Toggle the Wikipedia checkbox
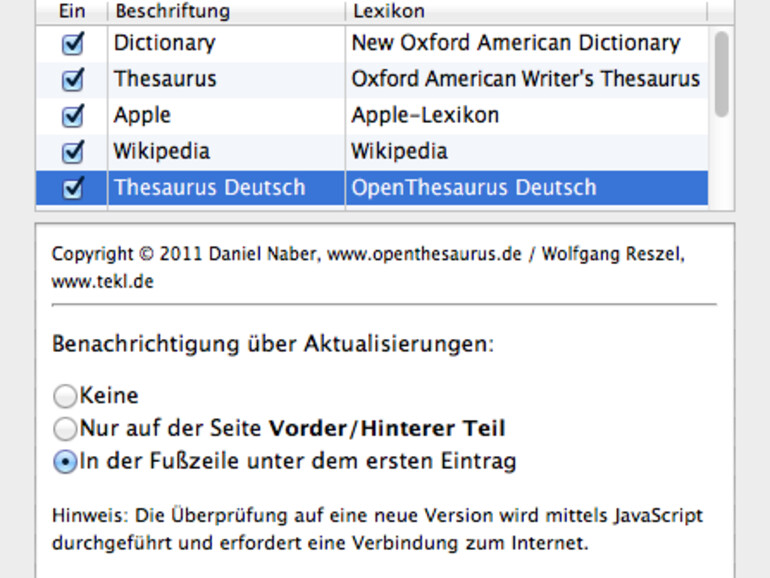The width and height of the screenshot is (770, 578). tap(73, 152)
